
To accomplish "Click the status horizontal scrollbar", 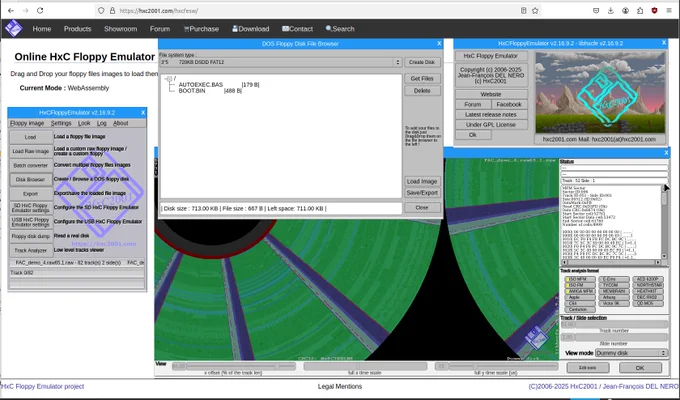I will [611, 262].
